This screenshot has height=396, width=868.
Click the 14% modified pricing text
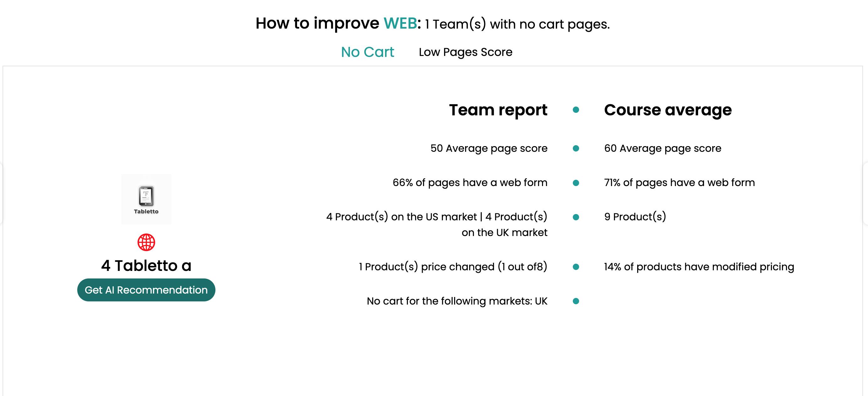699,267
